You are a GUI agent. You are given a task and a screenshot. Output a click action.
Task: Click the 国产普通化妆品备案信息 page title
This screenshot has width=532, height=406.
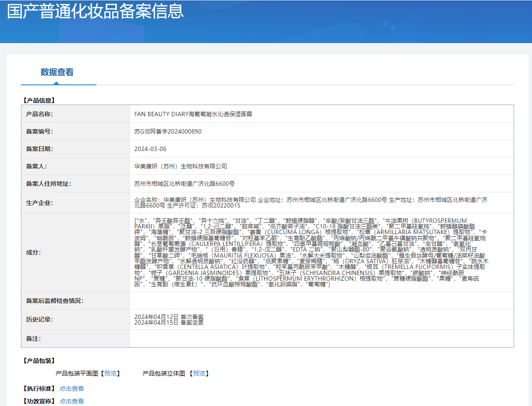click(x=96, y=11)
